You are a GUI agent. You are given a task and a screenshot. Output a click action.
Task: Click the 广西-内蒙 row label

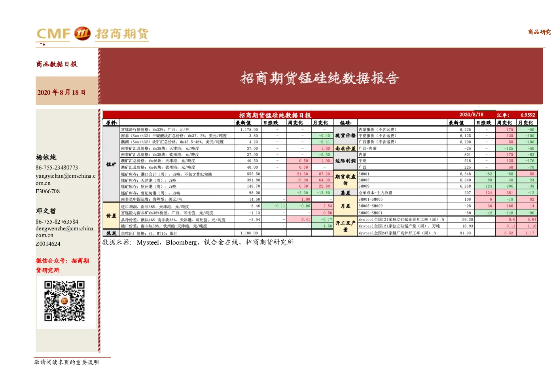367,149
